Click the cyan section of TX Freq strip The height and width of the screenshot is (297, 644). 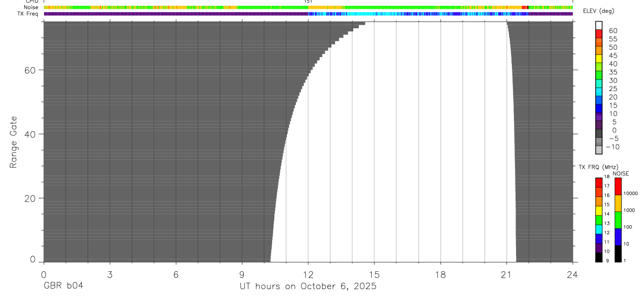coord(362,14)
